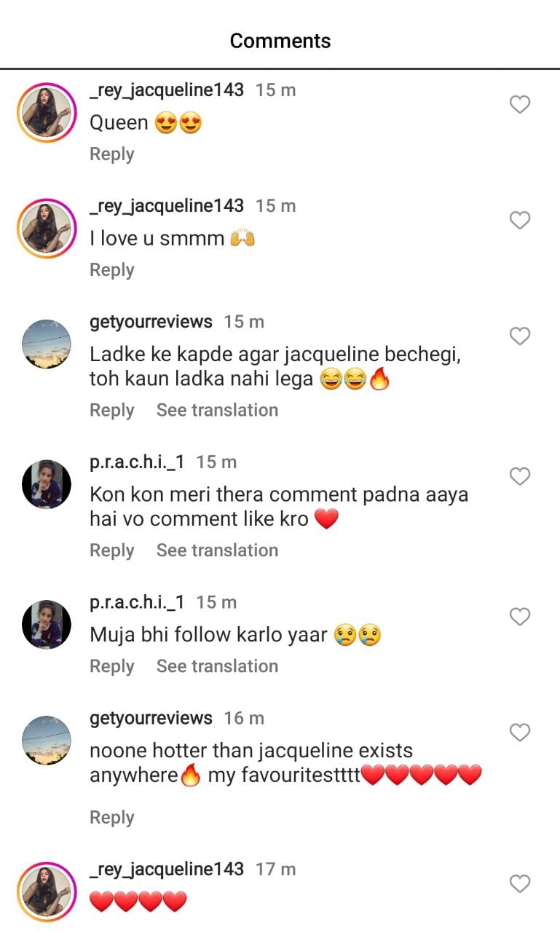
Task: See translation of "Kon kon meri thera" comment
Action: [217, 550]
